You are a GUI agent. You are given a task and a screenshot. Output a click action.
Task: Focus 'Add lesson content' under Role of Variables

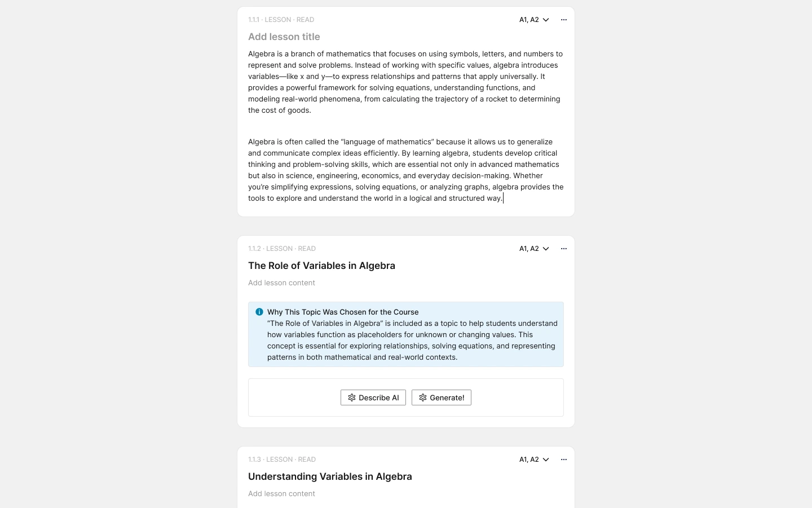[x=282, y=283]
